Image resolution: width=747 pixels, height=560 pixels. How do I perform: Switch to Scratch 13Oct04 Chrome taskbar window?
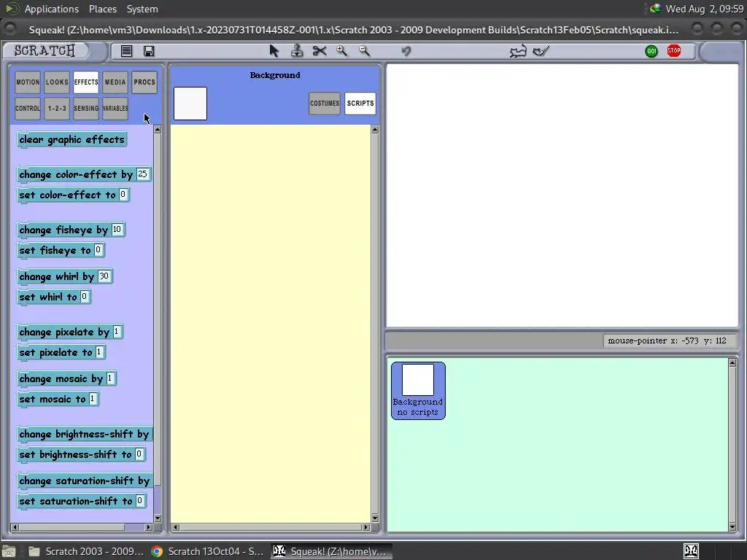coord(207,551)
